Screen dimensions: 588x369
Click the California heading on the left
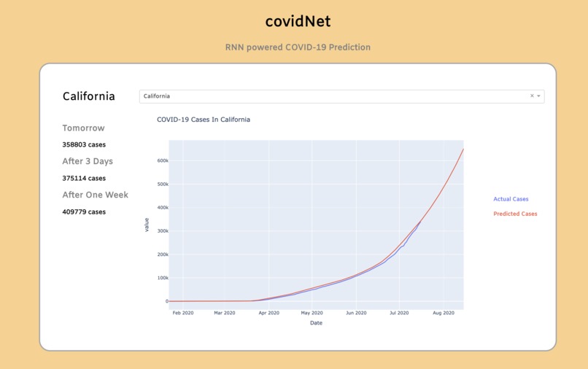pos(89,96)
